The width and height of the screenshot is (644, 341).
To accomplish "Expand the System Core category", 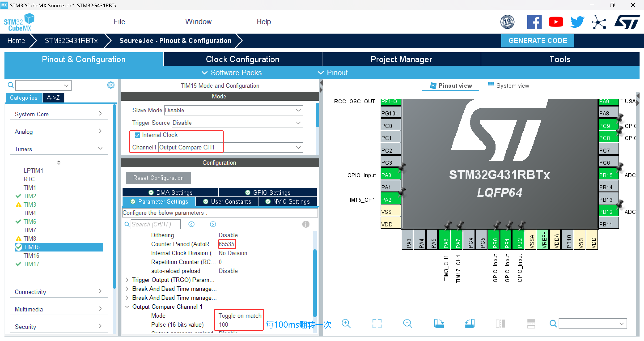I will click(59, 114).
